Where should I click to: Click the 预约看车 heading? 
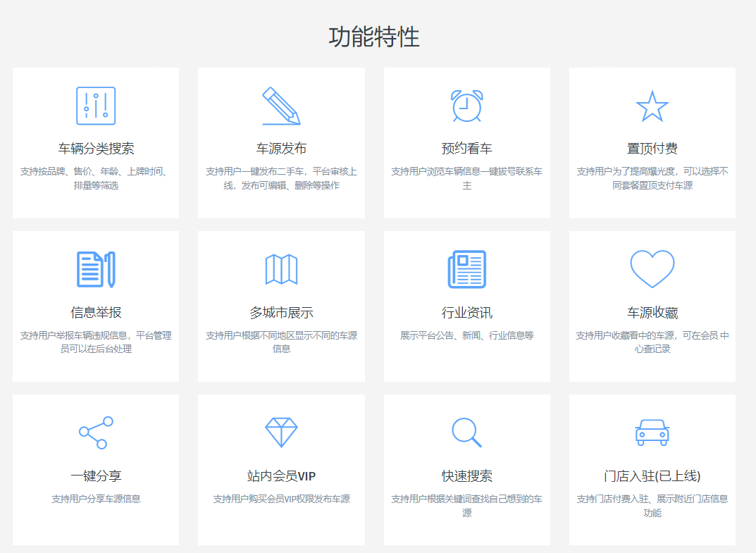[x=466, y=149]
